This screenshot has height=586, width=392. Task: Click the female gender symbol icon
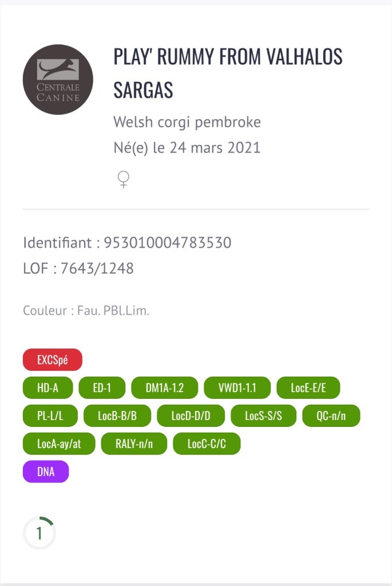coord(123,180)
